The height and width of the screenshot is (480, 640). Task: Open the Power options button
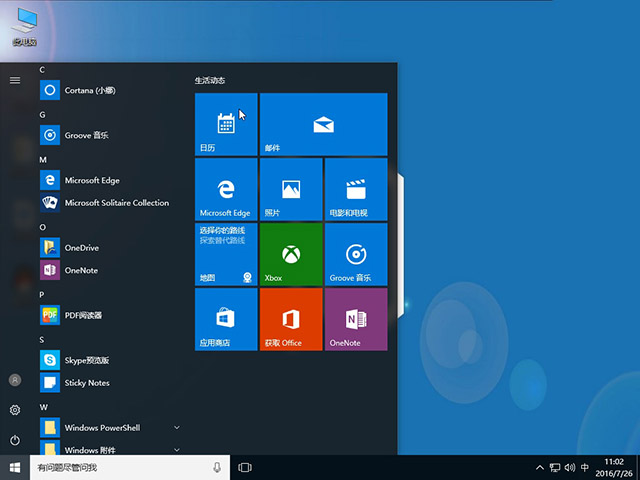(x=15, y=440)
